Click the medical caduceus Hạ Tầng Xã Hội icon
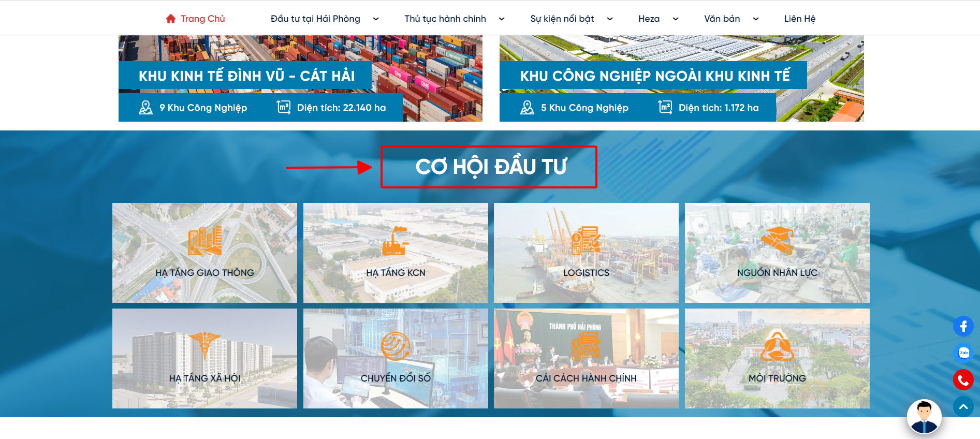Image resolution: width=980 pixels, height=439 pixels. click(204, 345)
